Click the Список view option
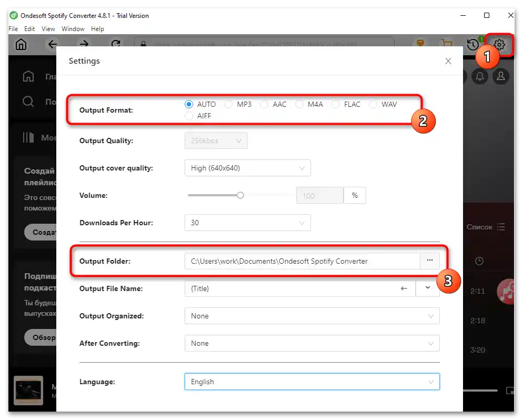 (479, 227)
